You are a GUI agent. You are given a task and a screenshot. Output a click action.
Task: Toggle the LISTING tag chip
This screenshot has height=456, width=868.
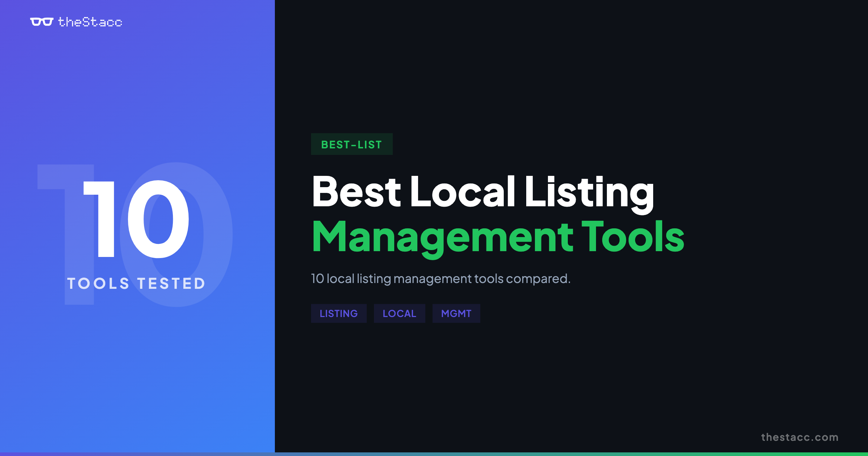[339, 313]
